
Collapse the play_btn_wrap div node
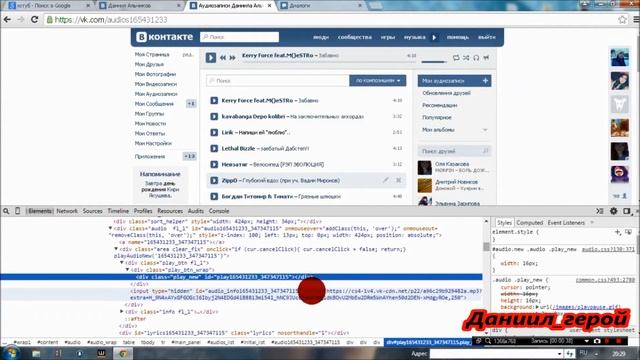[127, 270]
